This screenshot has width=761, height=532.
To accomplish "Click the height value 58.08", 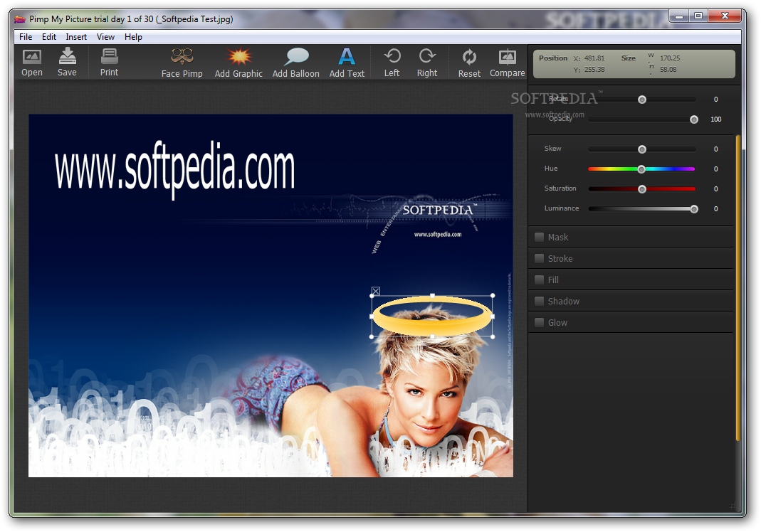I will 668,70.
